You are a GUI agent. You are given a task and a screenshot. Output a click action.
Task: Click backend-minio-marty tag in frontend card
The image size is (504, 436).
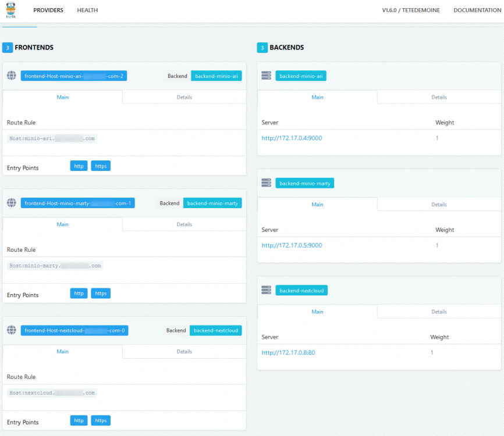click(x=212, y=203)
